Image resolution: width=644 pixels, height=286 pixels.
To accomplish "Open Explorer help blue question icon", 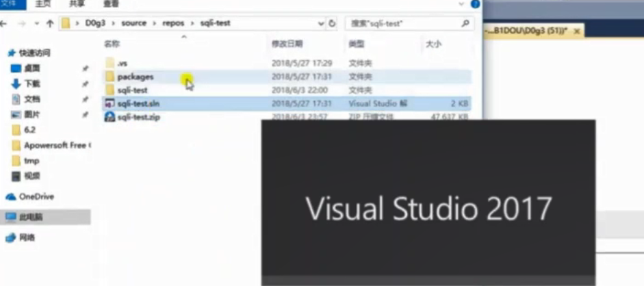I will pos(475,5).
